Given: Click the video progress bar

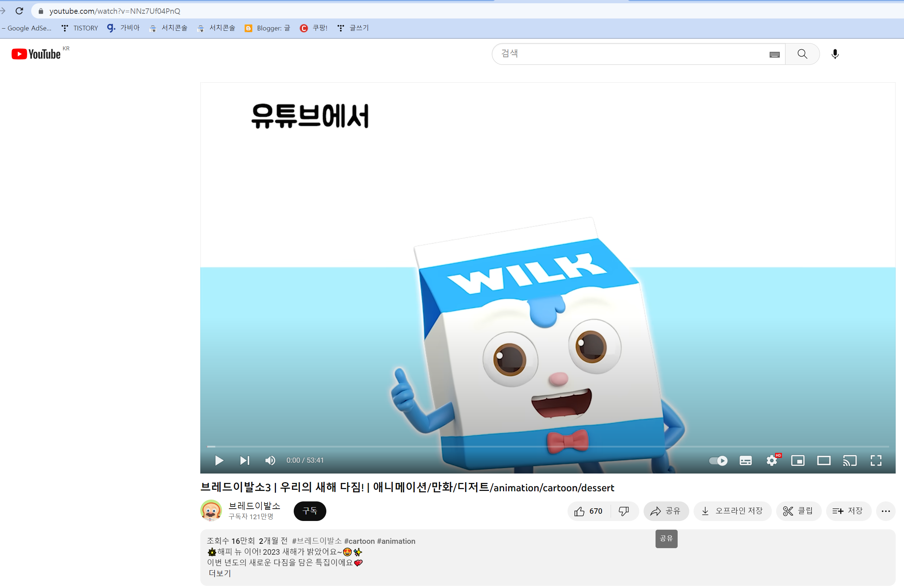Looking at the screenshot, I should tap(547, 447).
